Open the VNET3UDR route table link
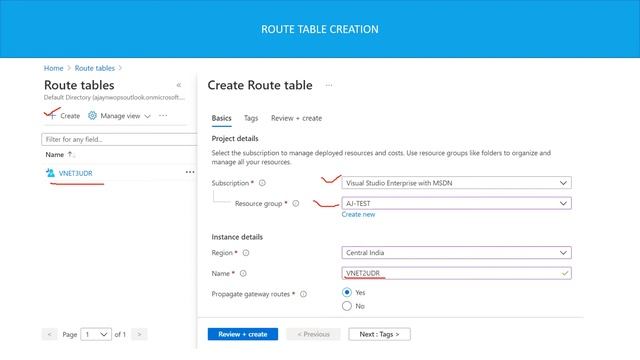640x360 pixels. [76, 173]
